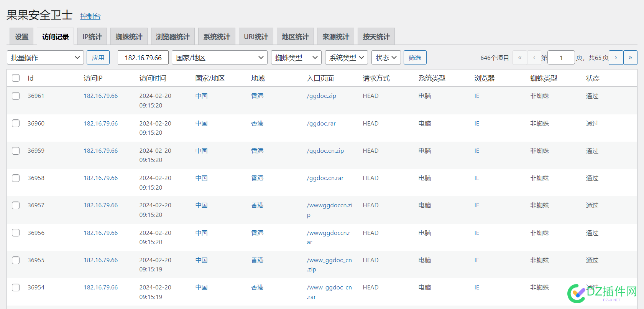The height and width of the screenshot is (309, 644).
Task: Open entry page /ggdoc.cn.rar link
Action: tap(325, 178)
